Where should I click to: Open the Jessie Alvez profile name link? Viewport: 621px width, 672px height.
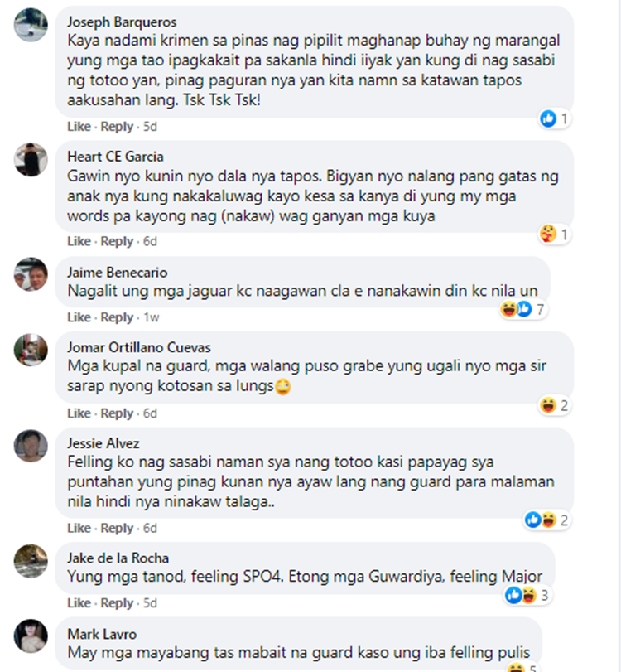coord(103,443)
